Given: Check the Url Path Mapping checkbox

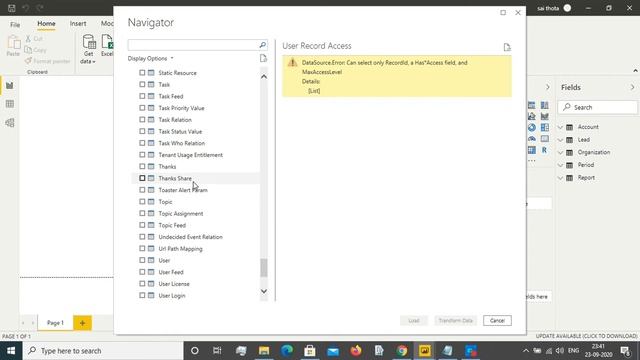Looking at the screenshot, I should [142, 248].
